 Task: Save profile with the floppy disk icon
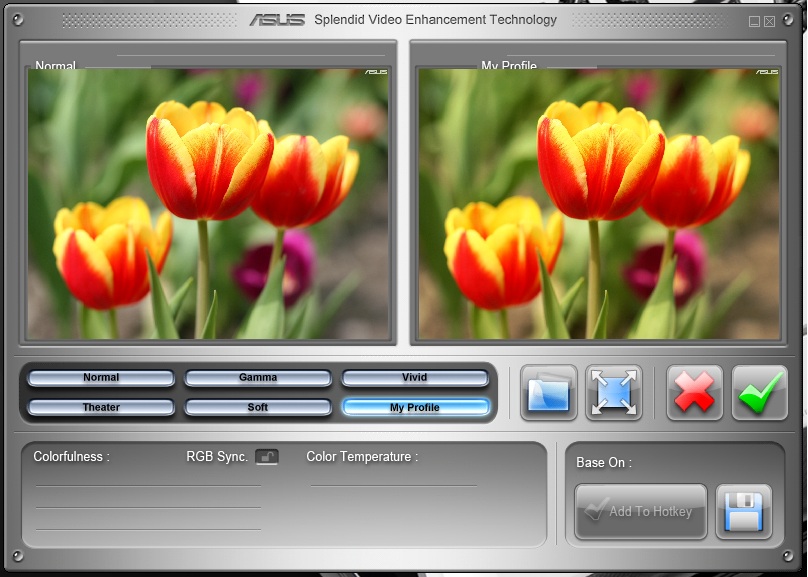coord(744,512)
